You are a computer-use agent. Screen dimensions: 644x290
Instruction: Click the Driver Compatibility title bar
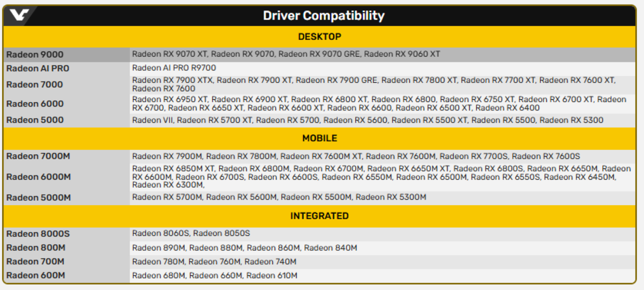(322, 16)
